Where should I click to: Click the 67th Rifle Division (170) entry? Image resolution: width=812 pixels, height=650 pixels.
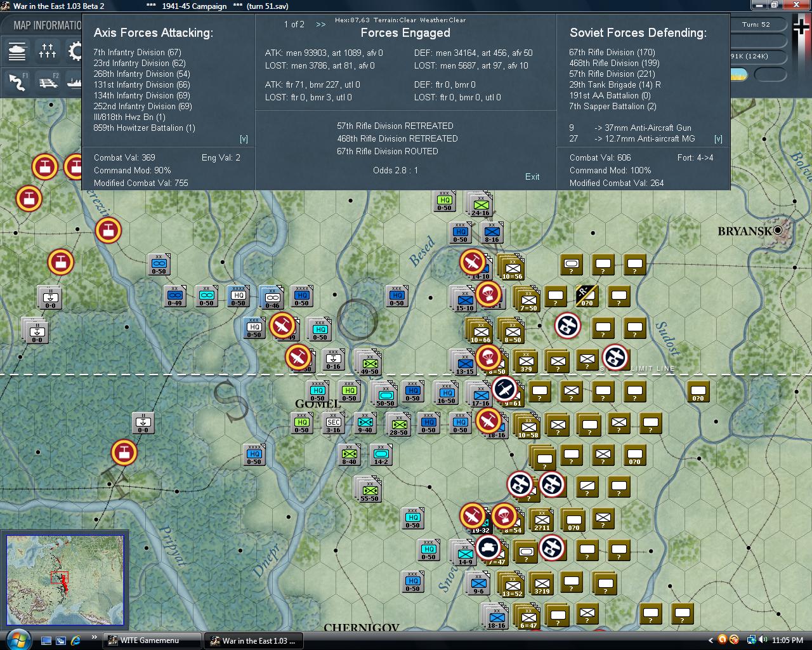click(x=612, y=52)
